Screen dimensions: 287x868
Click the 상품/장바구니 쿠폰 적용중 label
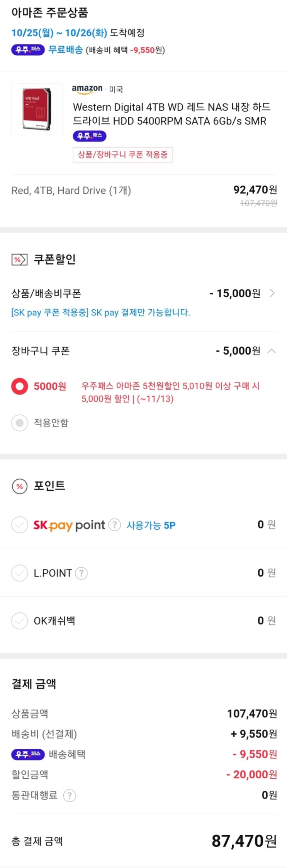[123, 155]
